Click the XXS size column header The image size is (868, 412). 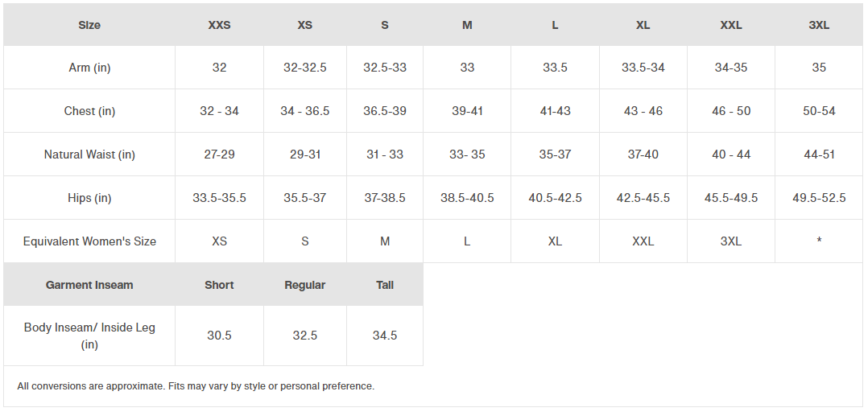pyautogui.click(x=219, y=25)
